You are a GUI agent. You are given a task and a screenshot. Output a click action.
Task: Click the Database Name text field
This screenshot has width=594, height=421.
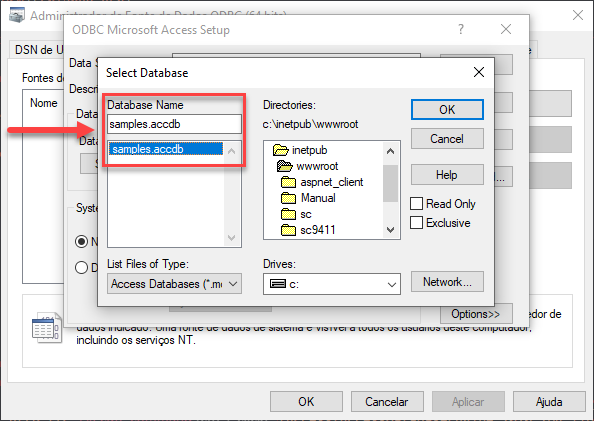pyautogui.click(x=174, y=124)
